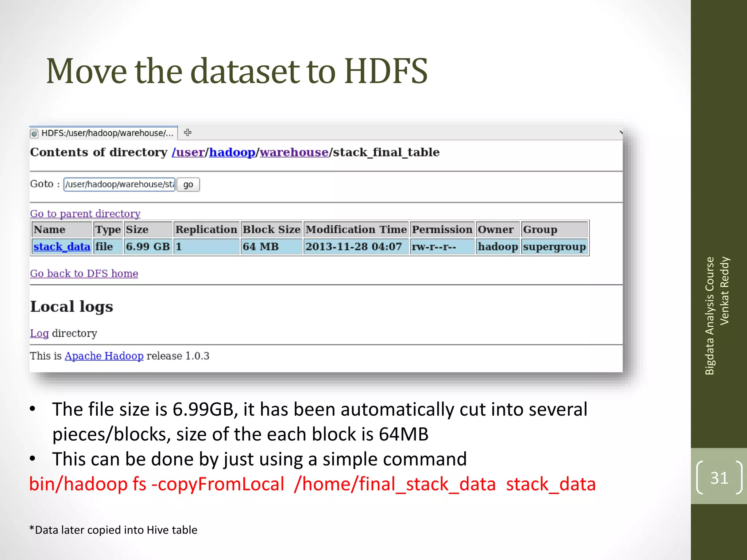Viewport: 747px width, 560px height.
Task: Click the Data later copied into Hive footnote
Action: (113, 530)
